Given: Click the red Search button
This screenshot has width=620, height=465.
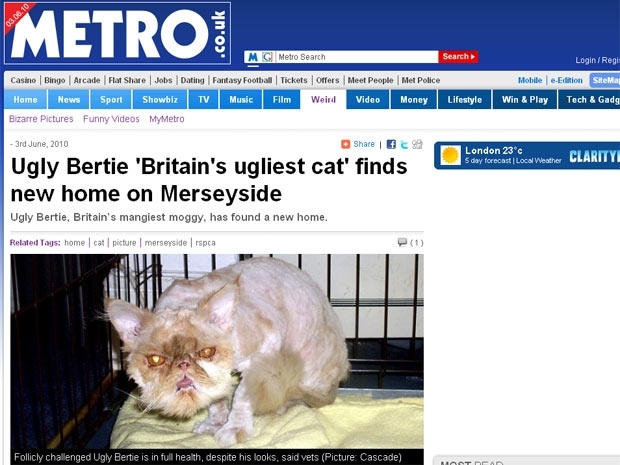Looking at the screenshot, I should pyautogui.click(x=458, y=57).
